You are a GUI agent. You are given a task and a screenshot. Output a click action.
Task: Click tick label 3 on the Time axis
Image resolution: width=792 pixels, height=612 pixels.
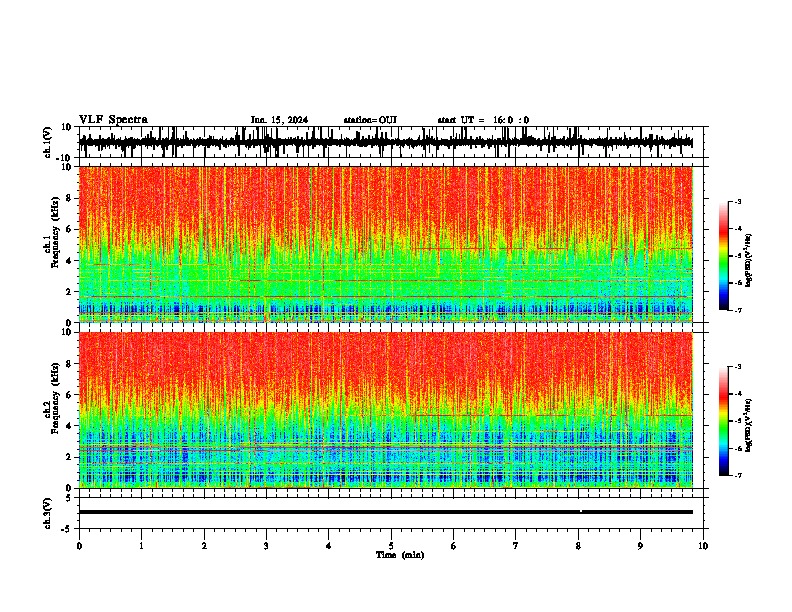tap(266, 546)
